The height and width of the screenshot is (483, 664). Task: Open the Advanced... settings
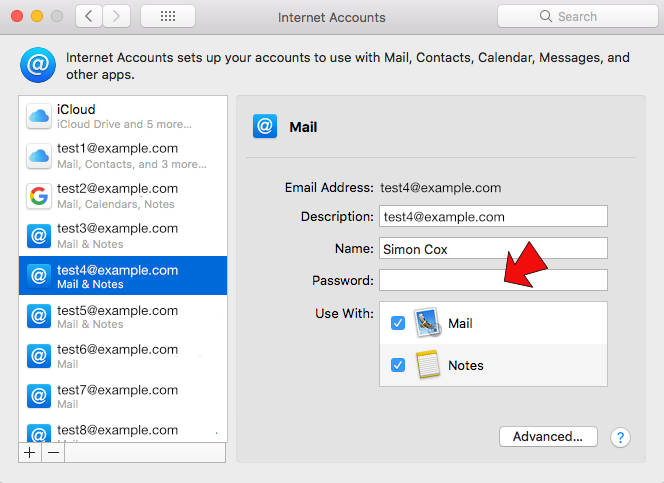pyautogui.click(x=548, y=436)
